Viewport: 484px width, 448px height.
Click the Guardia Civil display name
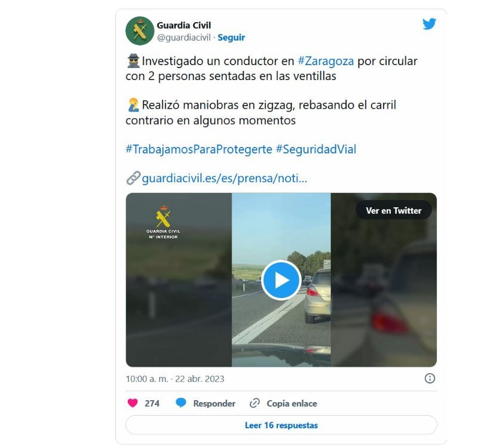183,25
